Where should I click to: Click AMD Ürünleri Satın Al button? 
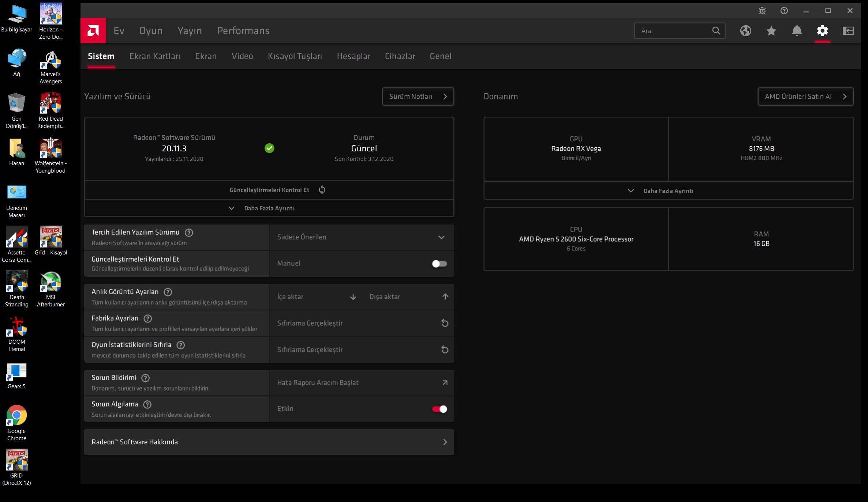805,97
